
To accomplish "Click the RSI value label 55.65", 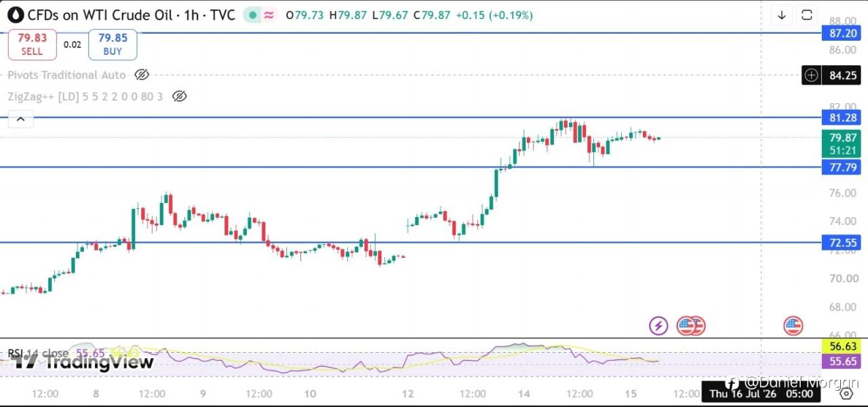I will [840, 362].
